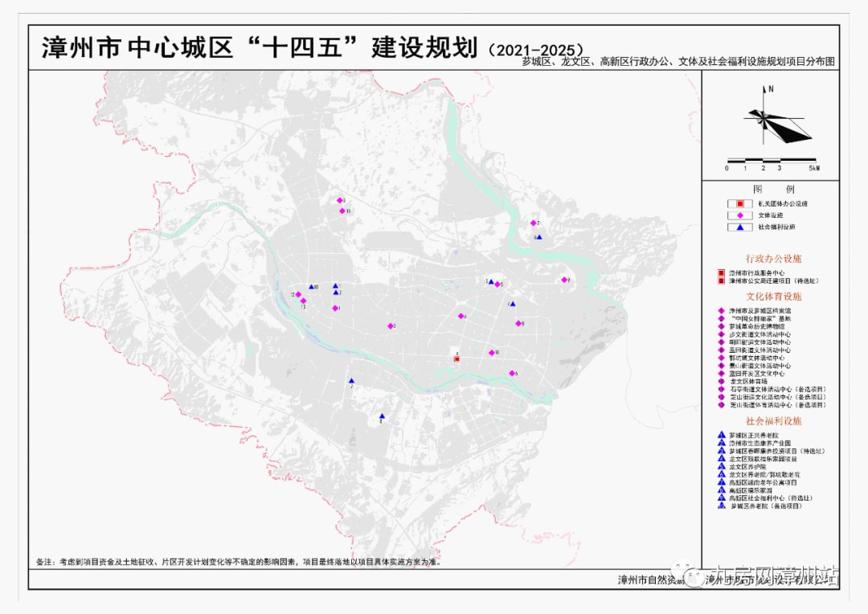Viewport: 868px width, 614px height.
Task: Click legend entry 蓝田开发区文化中心
Action: [756, 374]
